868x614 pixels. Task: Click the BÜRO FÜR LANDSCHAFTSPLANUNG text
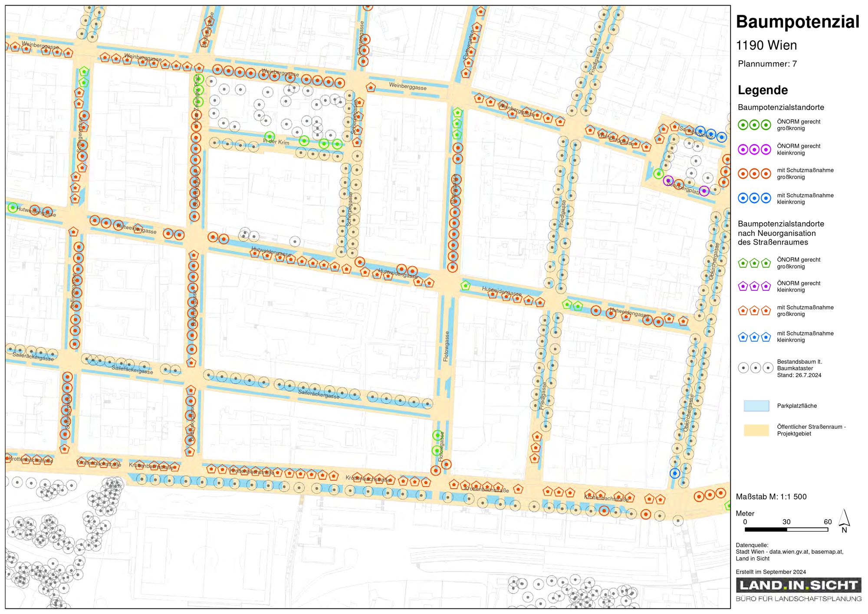click(x=799, y=599)
